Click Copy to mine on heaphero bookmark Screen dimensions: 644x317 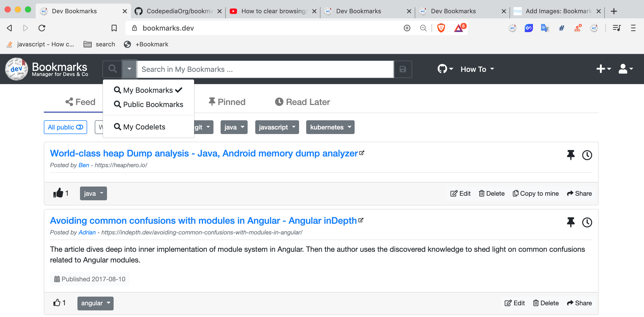pyautogui.click(x=535, y=193)
